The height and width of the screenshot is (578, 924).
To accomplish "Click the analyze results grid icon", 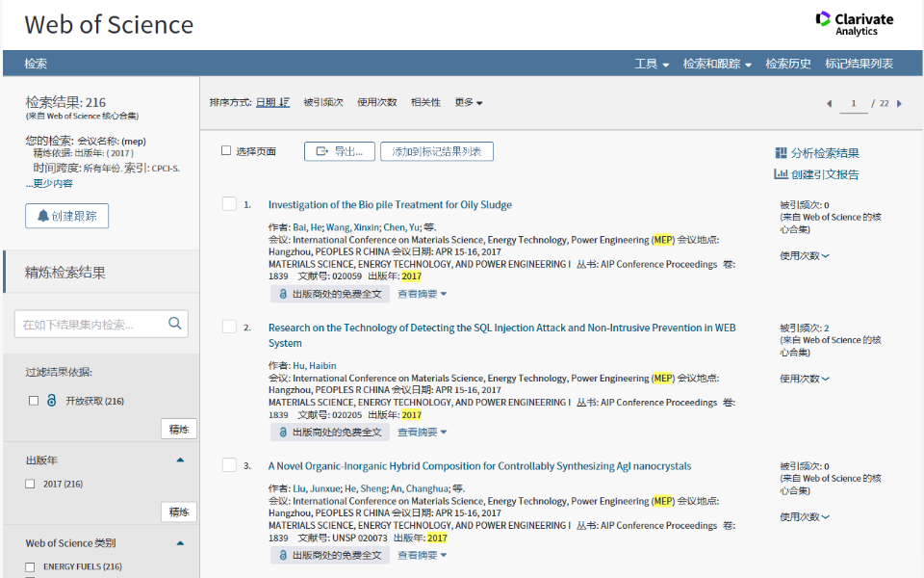I will click(781, 153).
